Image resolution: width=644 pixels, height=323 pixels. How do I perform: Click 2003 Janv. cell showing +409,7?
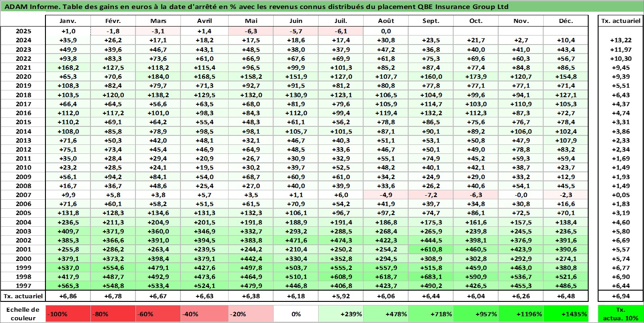click(68, 232)
